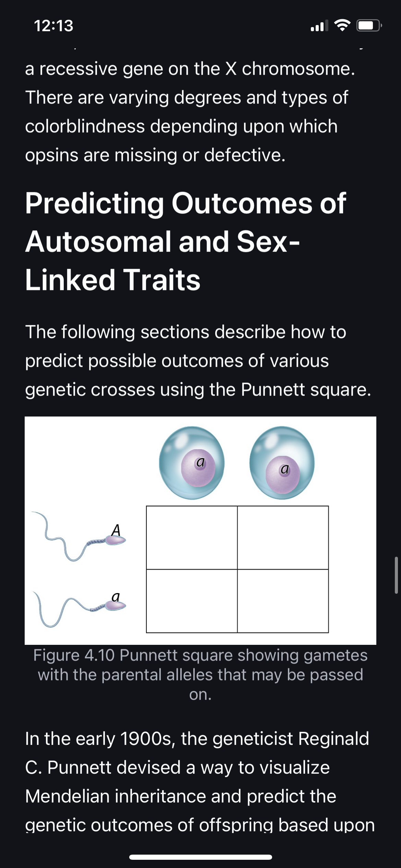Tap the Figure 4.10 caption text
This screenshot has height=868, width=401.
pyautogui.click(x=200, y=675)
